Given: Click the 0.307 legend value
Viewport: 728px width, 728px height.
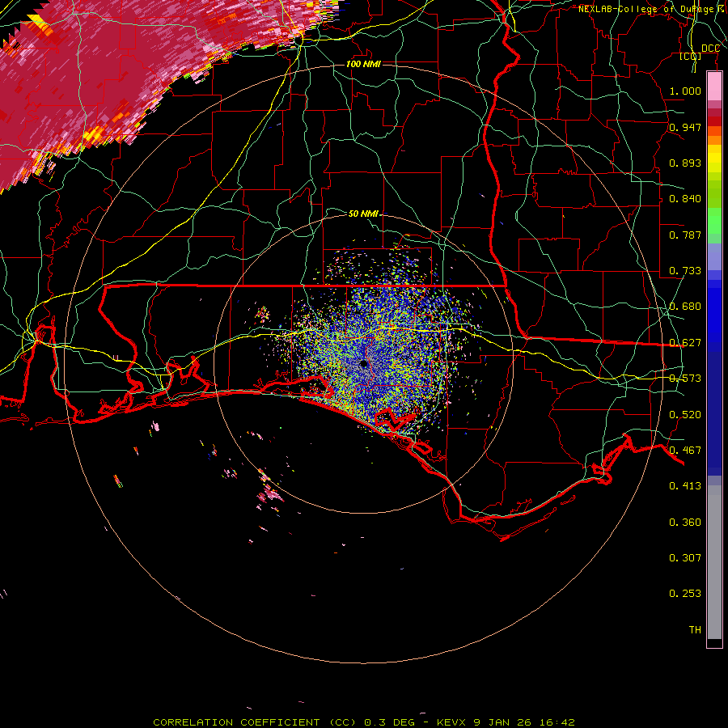Looking at the screenshot, I should [685, 558].
